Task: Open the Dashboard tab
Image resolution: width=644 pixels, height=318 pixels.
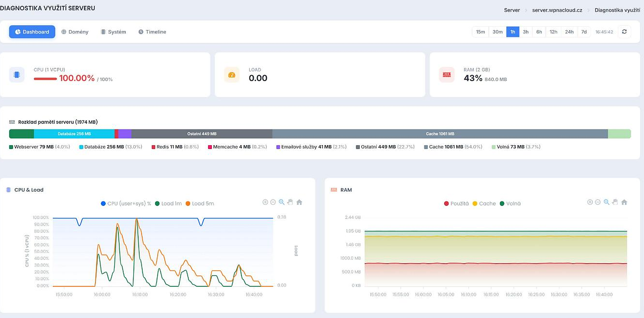Action: [x=32, y=32]
